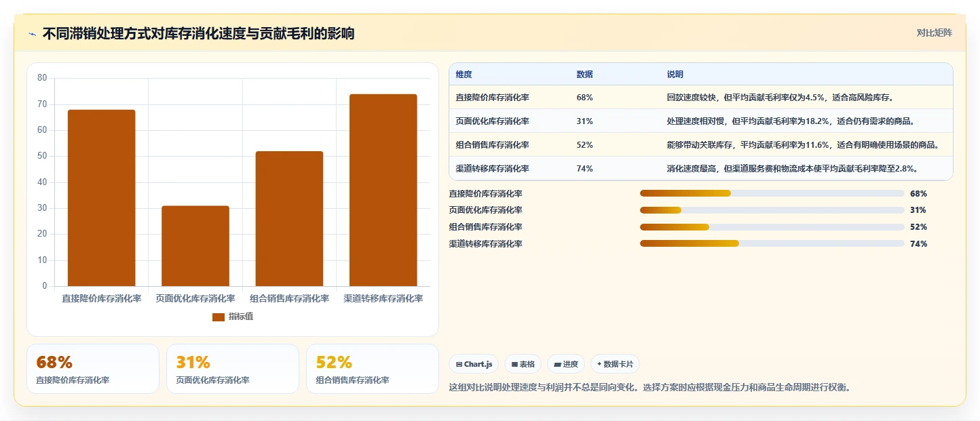
Task: Click the chart title about 滞销处理方式
Action: click(x=198, y=34)
